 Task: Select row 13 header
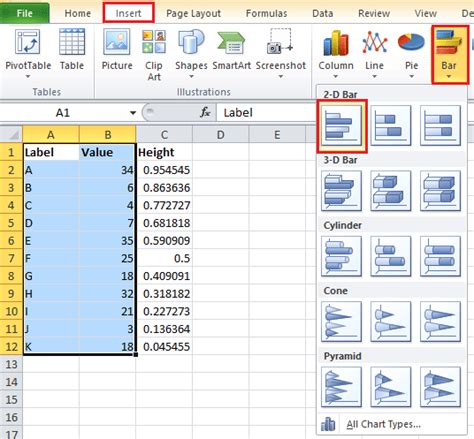(x=11, y=364)
